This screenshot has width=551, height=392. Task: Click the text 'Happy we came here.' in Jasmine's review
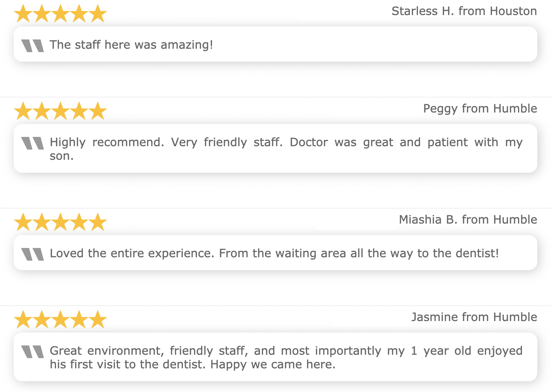pyautogui.click(x=273, y=365)
